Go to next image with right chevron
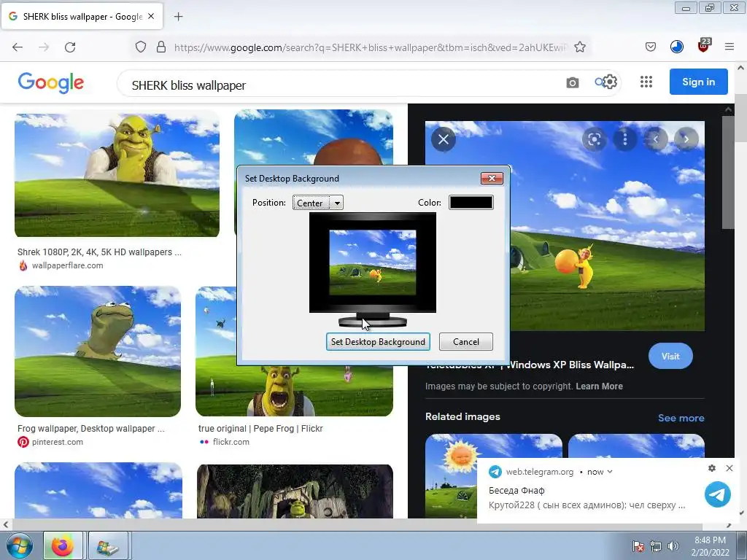 tap(686, 139)
